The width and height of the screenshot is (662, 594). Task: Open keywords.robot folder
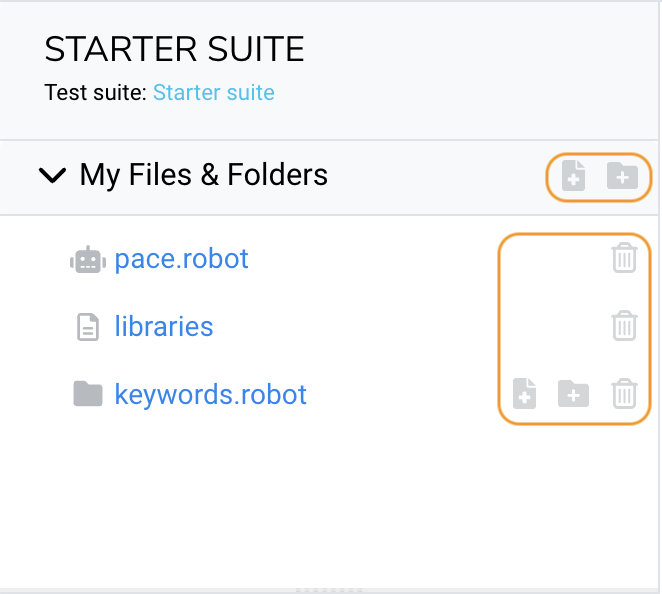[210, 394]
